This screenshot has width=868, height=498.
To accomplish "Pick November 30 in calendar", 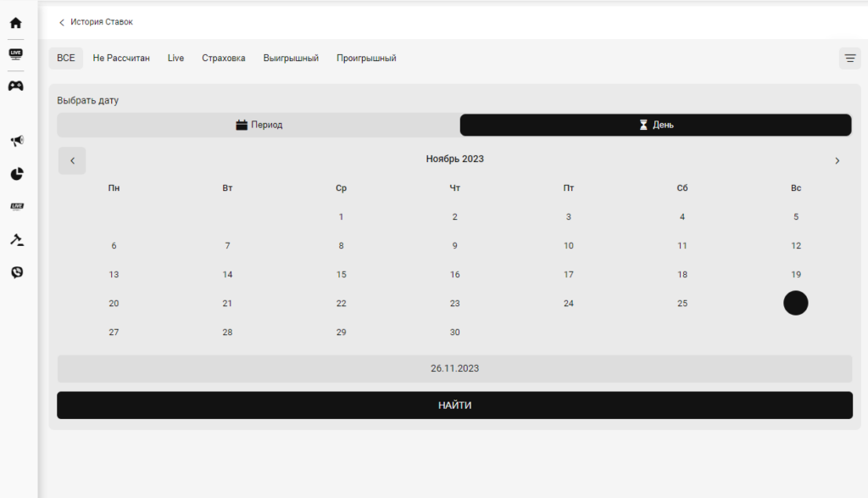I will [x=454, y=332].
